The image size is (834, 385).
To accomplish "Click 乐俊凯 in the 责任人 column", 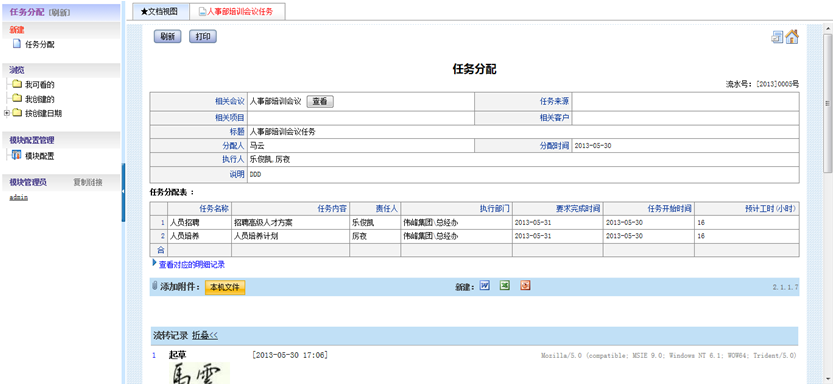I will [363, 223].
